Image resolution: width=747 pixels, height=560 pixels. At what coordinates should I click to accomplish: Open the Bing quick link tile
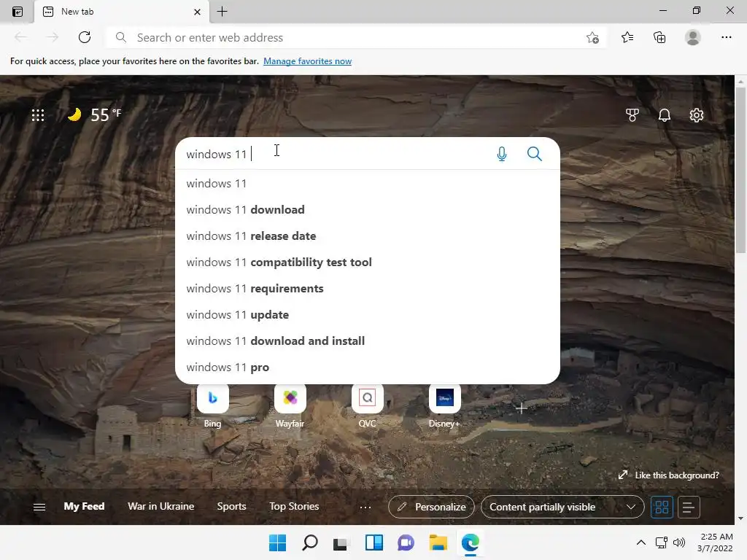(x=212, y=405)
